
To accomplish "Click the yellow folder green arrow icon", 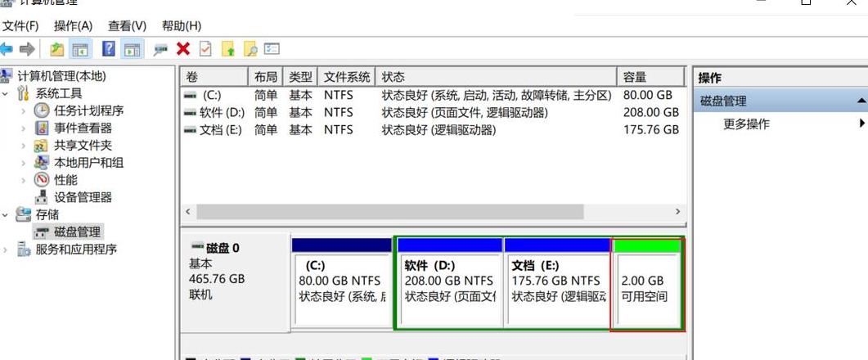I will click(x=228, y=49).
